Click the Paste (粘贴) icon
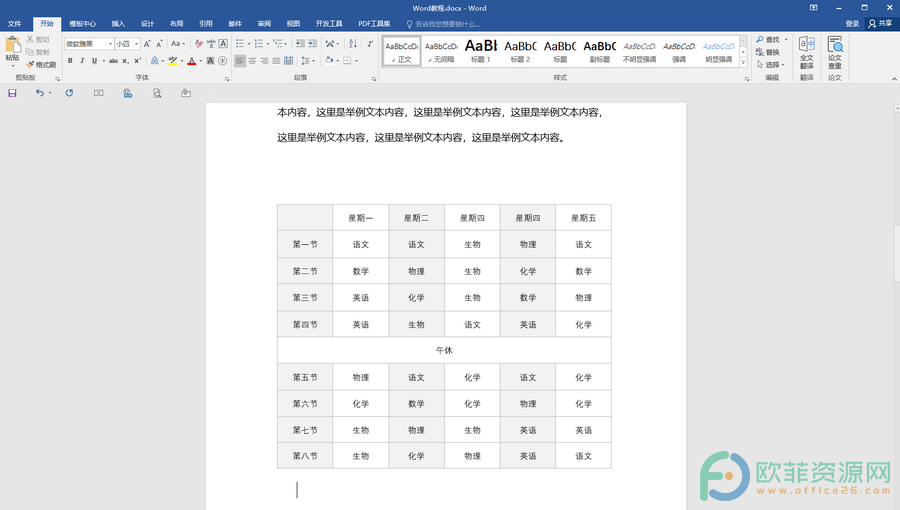Screen dimensions: 900x510 click(13, 46)
